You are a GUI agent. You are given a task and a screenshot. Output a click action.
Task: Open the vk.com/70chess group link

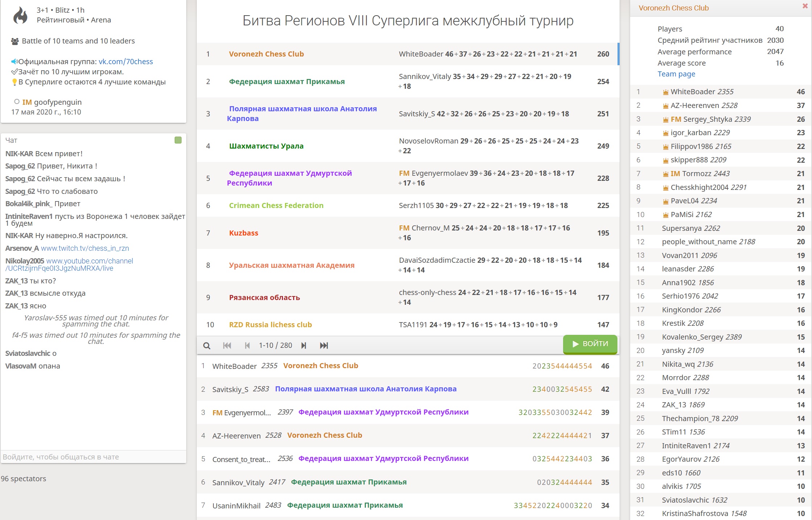coord(126,62)
